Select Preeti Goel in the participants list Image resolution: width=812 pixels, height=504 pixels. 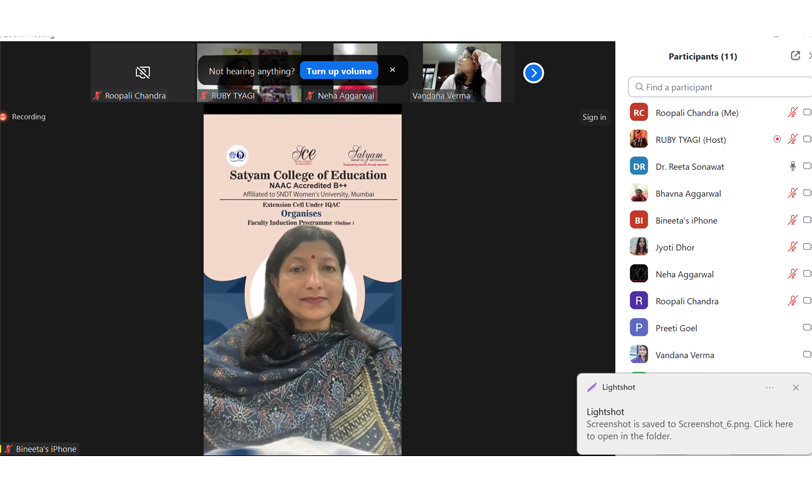click(x=676, y=328)
